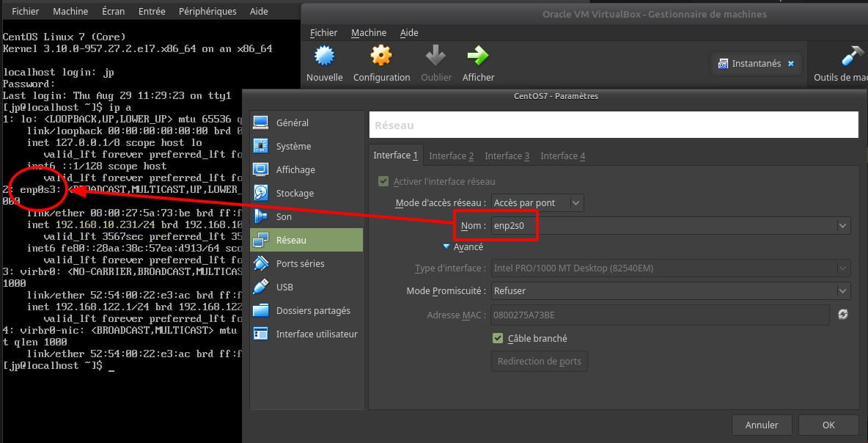Switch to Interface 3 tab
This screenshot has height=443, width=868.
tap(507, 156)
